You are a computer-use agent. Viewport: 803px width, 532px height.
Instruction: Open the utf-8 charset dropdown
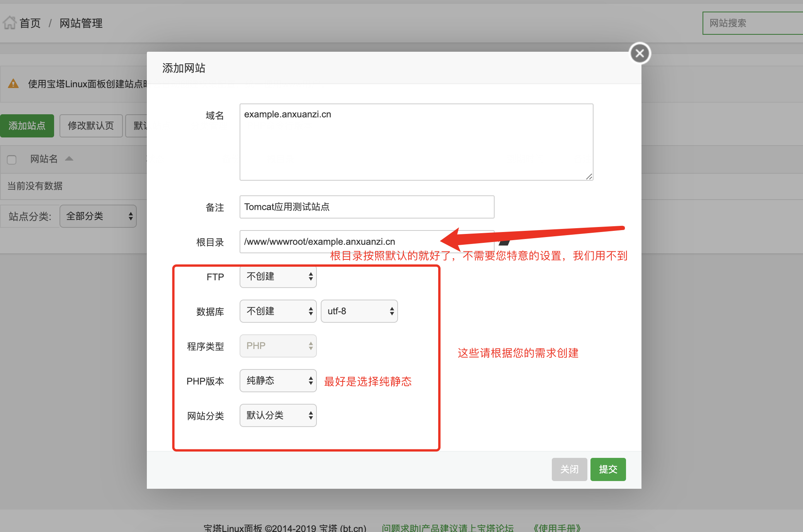click(x=359, y=311)
